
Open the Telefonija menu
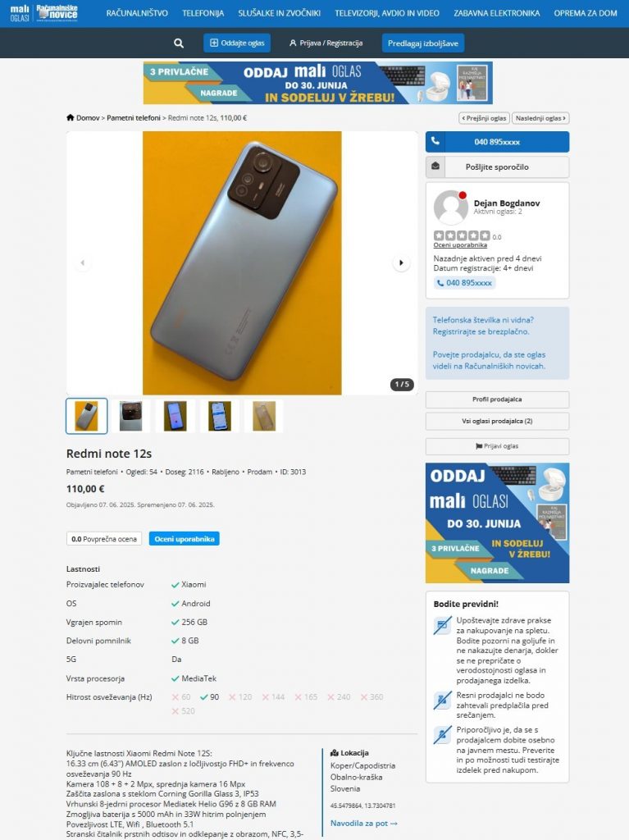(x=203, y=13)
